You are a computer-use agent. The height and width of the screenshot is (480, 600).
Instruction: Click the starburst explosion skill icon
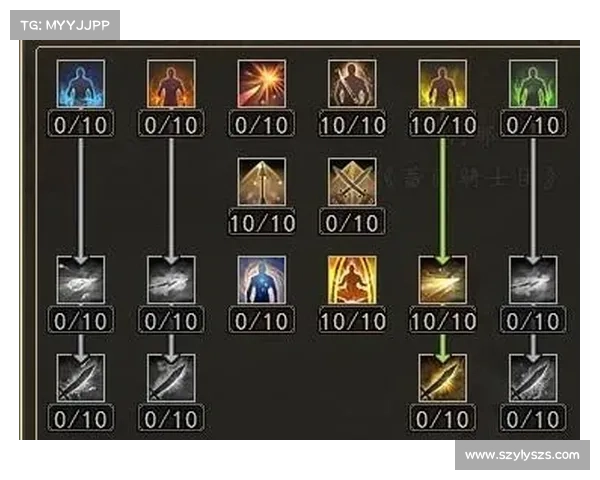262,84
